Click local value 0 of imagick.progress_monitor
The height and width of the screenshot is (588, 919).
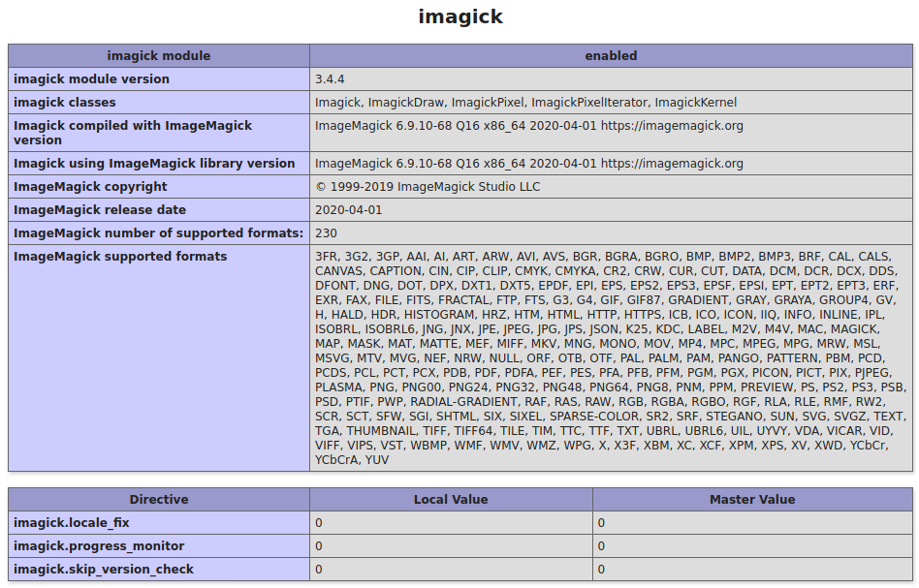pos(318,545)
